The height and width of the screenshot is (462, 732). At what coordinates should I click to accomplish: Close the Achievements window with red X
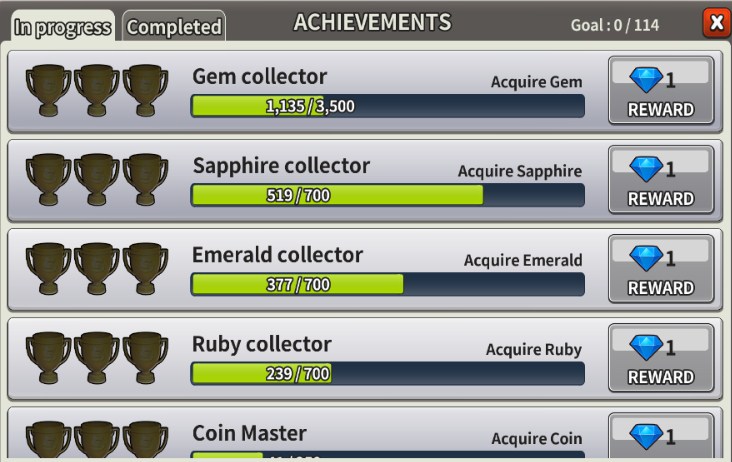(x=716, y=22)
